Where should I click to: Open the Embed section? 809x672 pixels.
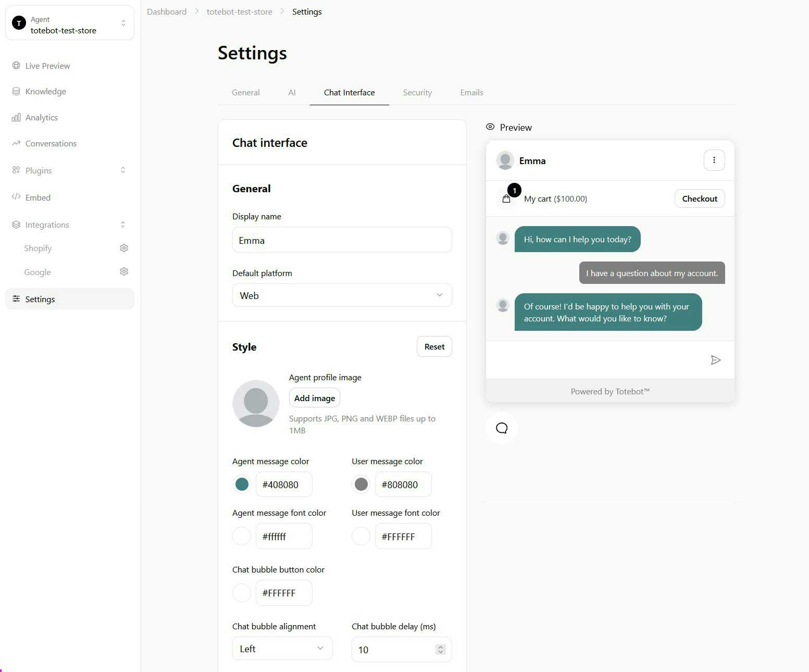pos(38,197)
